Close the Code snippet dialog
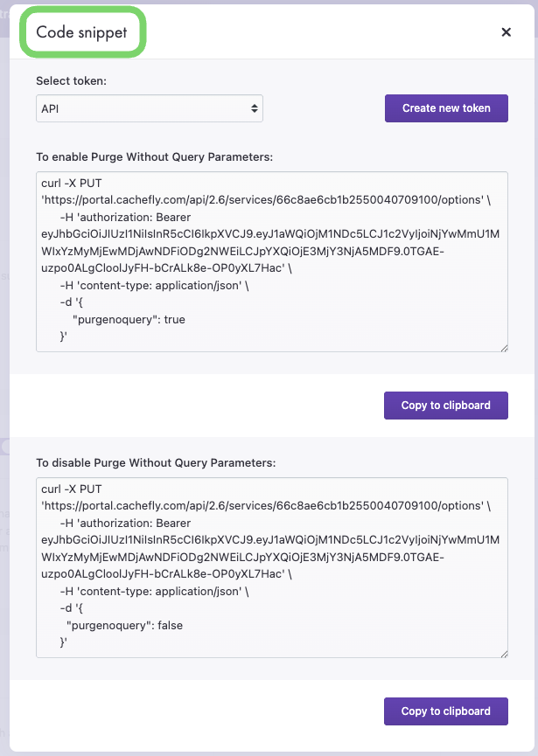 (x=506, y=32)
